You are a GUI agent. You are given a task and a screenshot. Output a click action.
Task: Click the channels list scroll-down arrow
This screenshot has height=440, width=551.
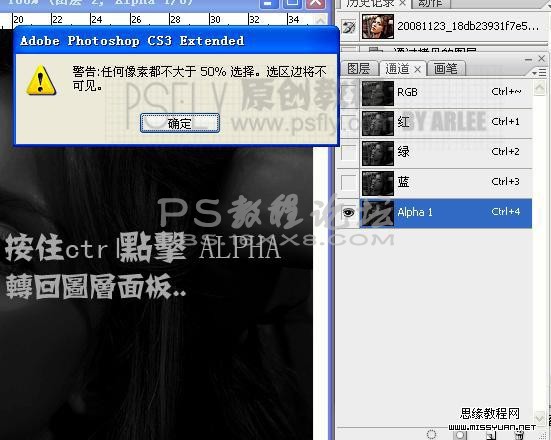tap(539, 418)
